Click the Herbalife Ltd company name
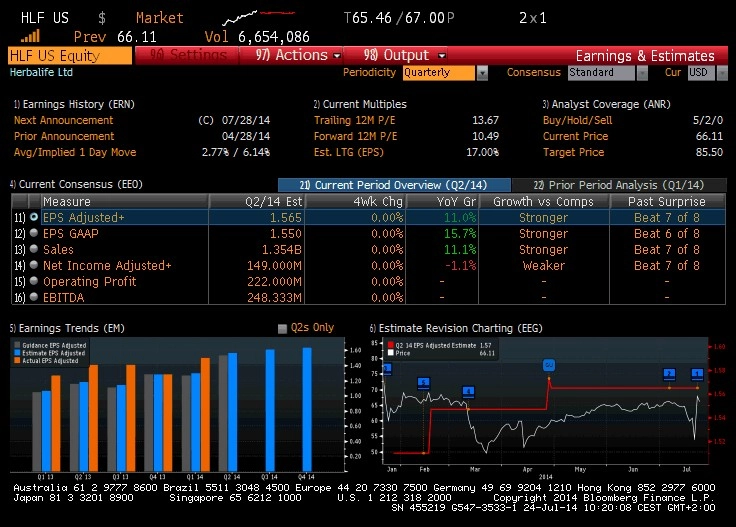 click(x=41, y=72)
